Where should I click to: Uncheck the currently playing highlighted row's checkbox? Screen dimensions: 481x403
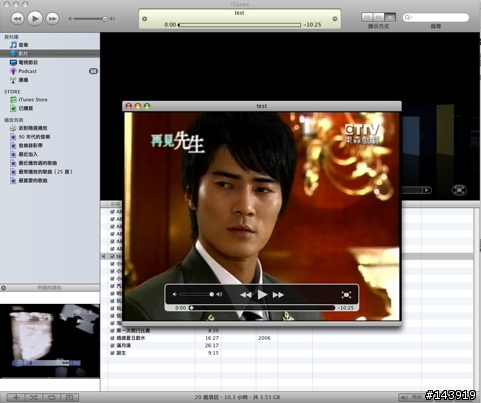coord(112,256)
